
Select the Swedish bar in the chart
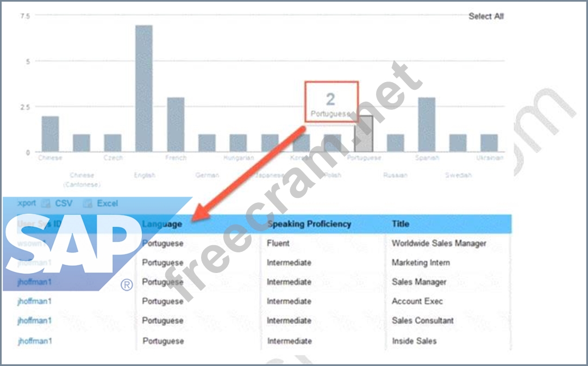pos(458,143)
